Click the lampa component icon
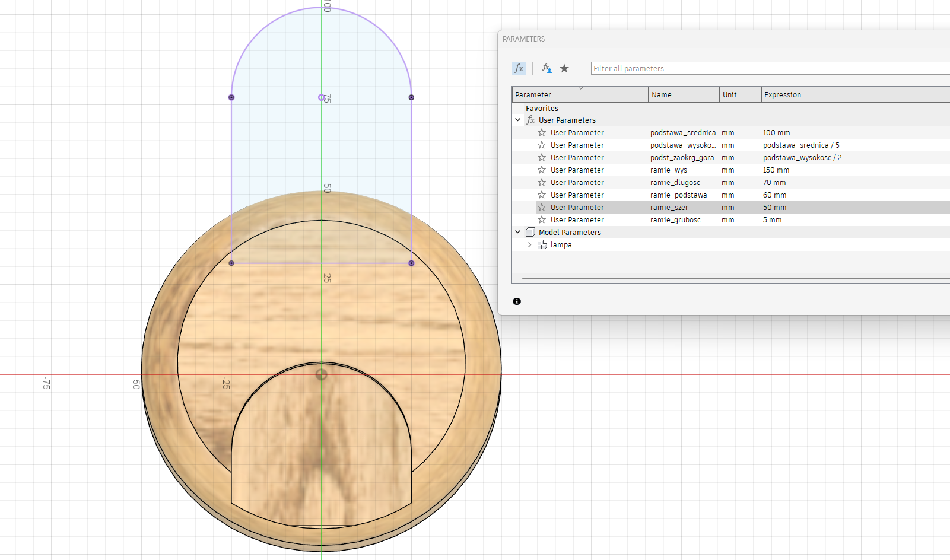950x560 pixels. [x=542, y=244]
